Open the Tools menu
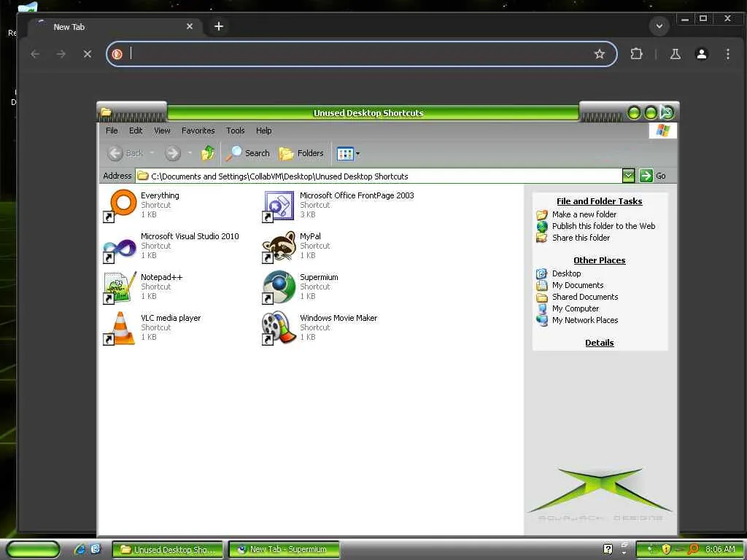Screen dimensions: 747x560 [236, 131]
